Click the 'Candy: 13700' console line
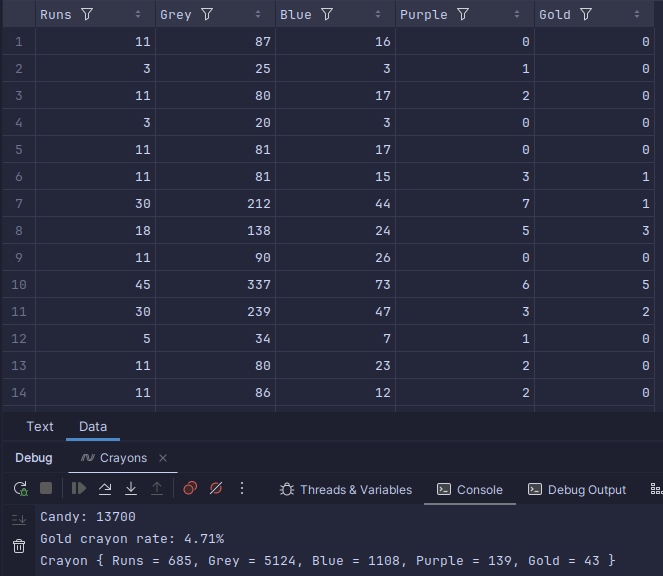 tap(88, 517)
